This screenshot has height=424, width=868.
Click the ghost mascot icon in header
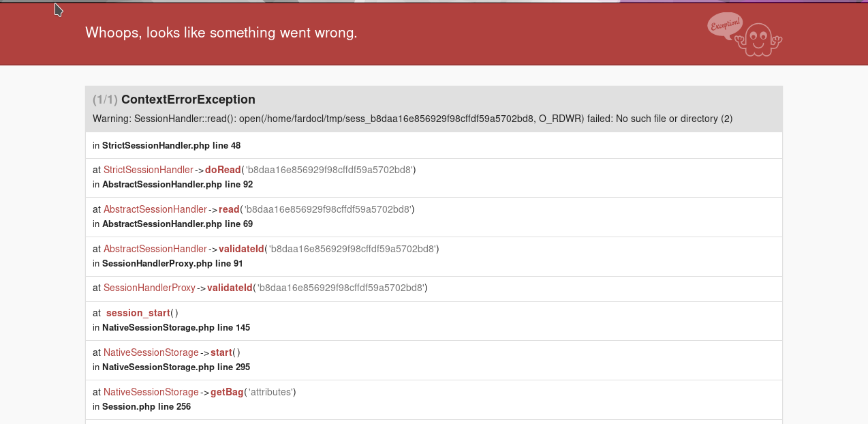point(761,40)
